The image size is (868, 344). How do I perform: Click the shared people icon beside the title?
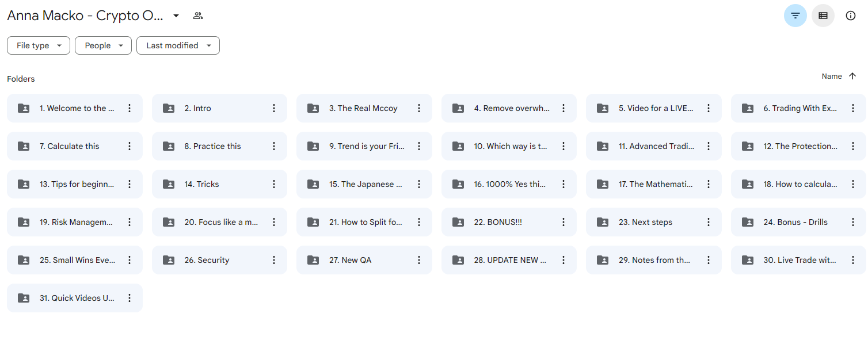point(198,16)
